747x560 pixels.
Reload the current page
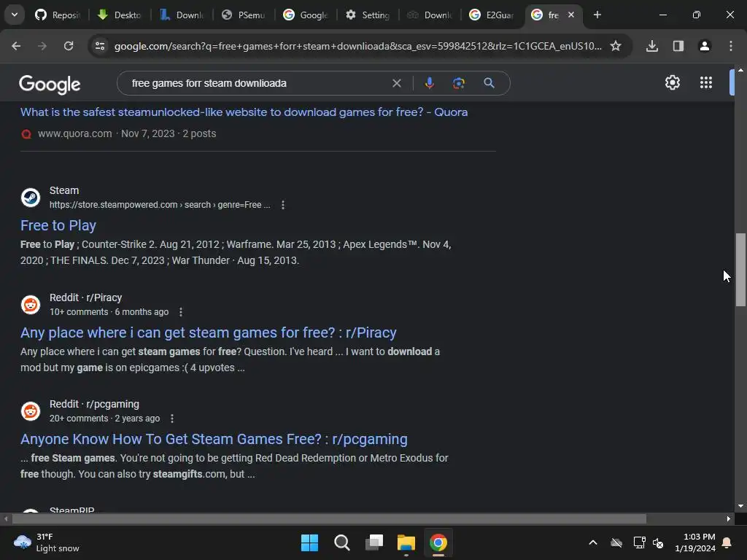point(69,46)
